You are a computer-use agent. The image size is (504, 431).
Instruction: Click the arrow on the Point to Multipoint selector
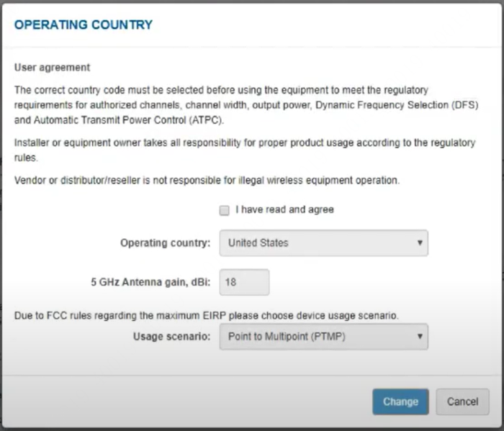pos(420,336)
